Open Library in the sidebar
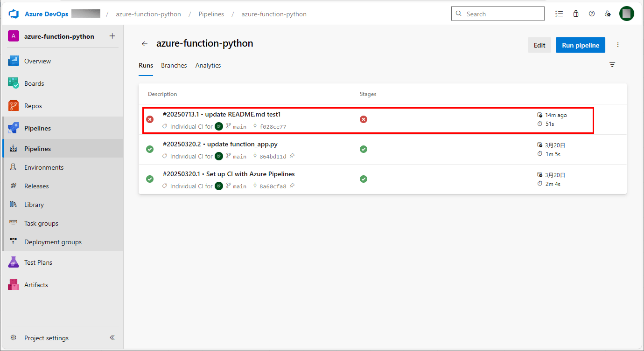Screen dimensions: 644x351 62,205
